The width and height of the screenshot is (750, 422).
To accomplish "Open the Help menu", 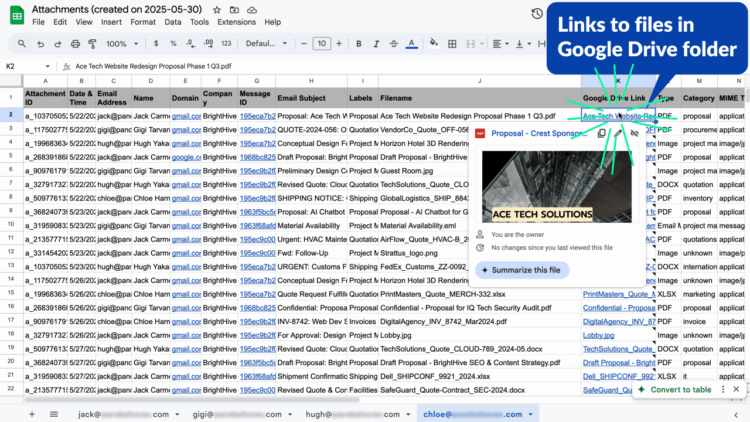I will coord(273,22).
